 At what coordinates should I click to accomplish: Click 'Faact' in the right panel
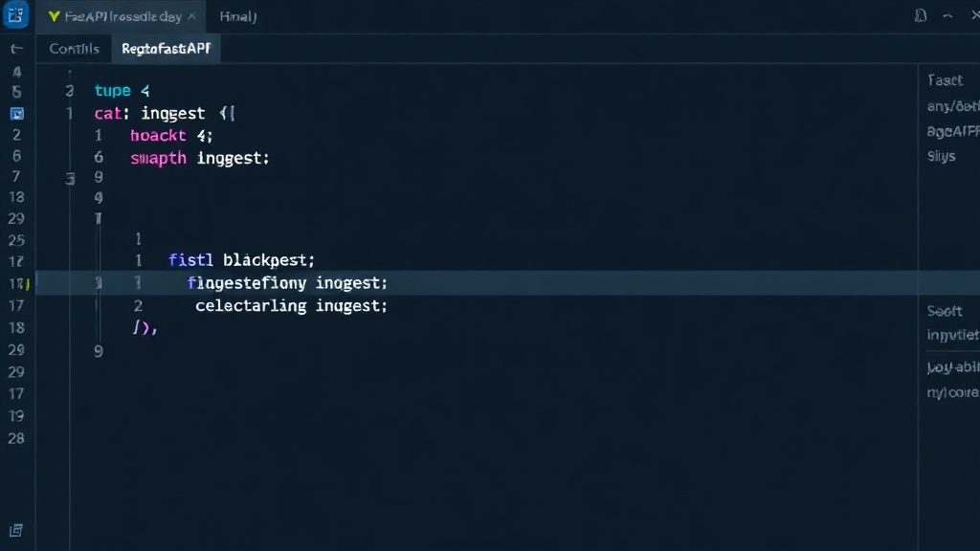point(945,80)
